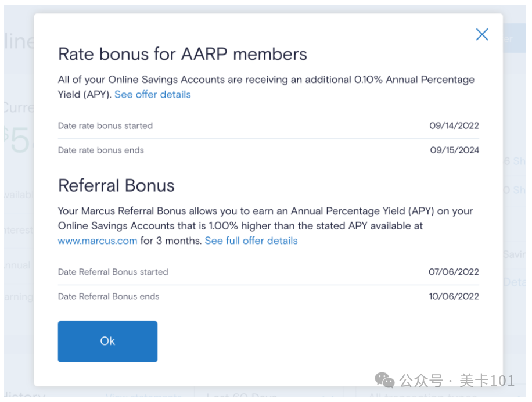Viewport: 532px width, 402px height.
Task: Click the WeChat logo icon in watermark
Action: (384, 381)
